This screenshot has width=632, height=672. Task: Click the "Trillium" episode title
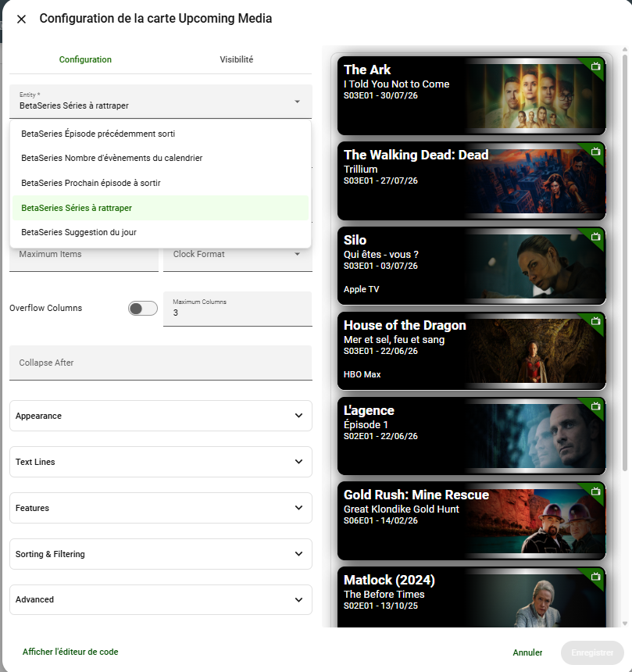[360, 170]
